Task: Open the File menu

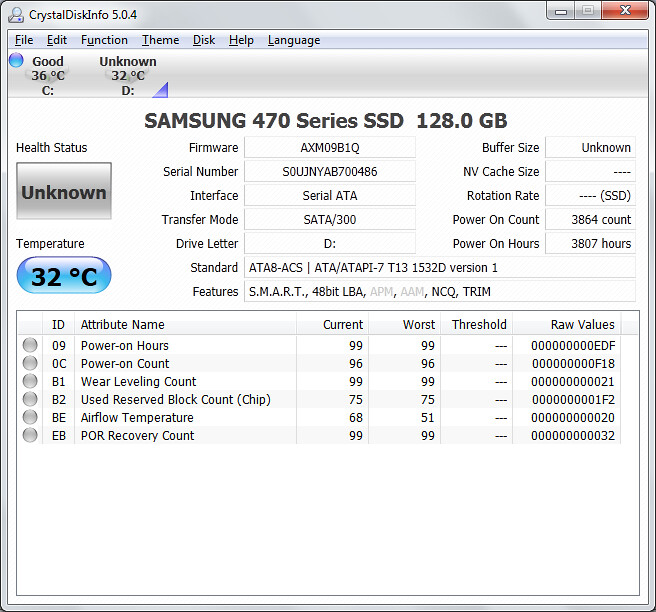Action: tap(24, 40)
